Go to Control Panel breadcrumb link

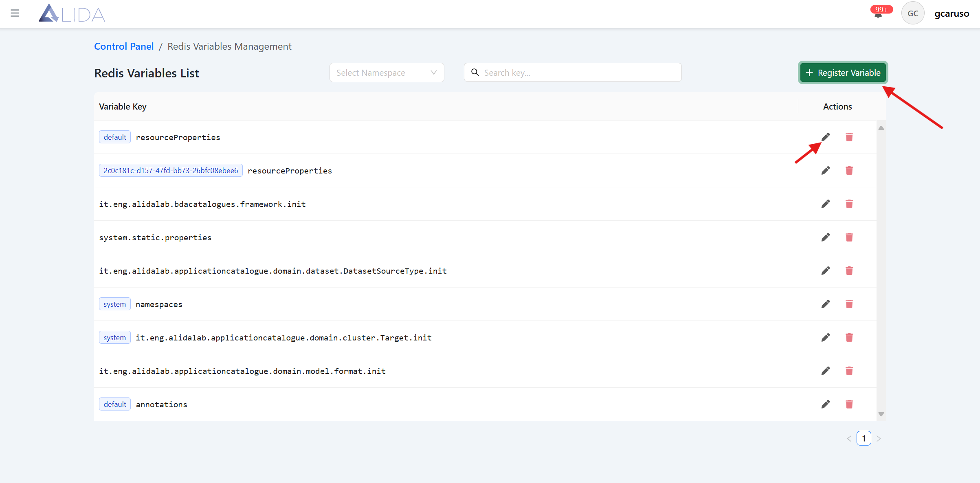coord(124,46)
